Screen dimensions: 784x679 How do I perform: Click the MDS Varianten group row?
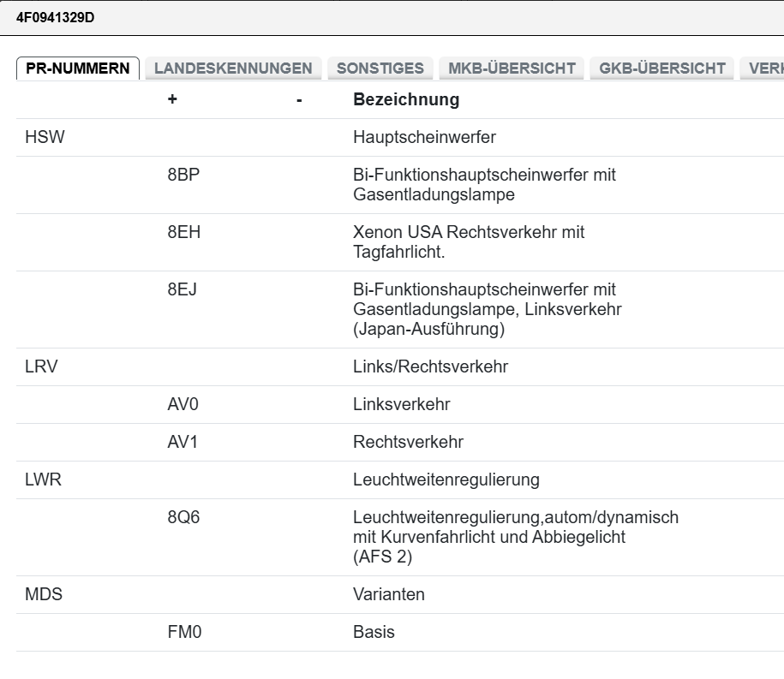pos(400,594)
